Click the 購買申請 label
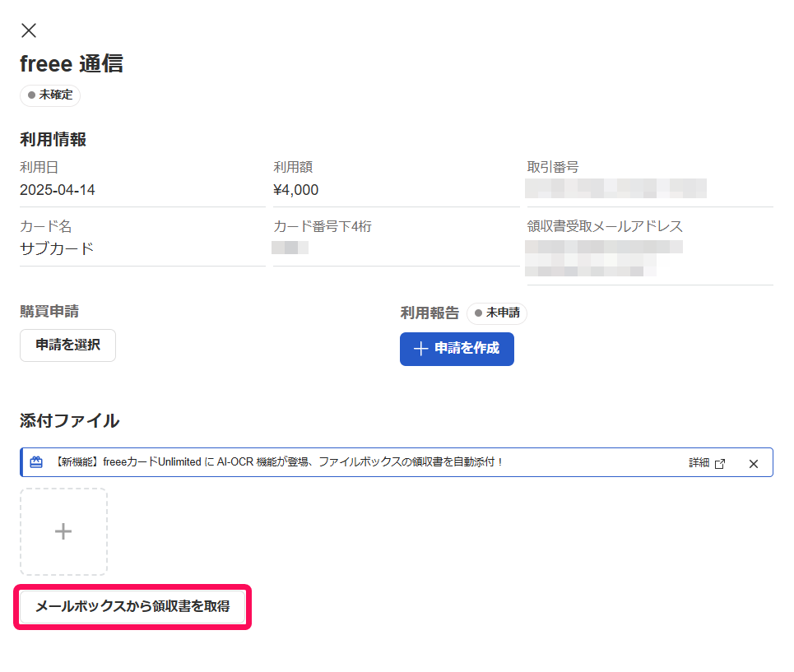Screen dimensions: 794x672 pos(49,311)
